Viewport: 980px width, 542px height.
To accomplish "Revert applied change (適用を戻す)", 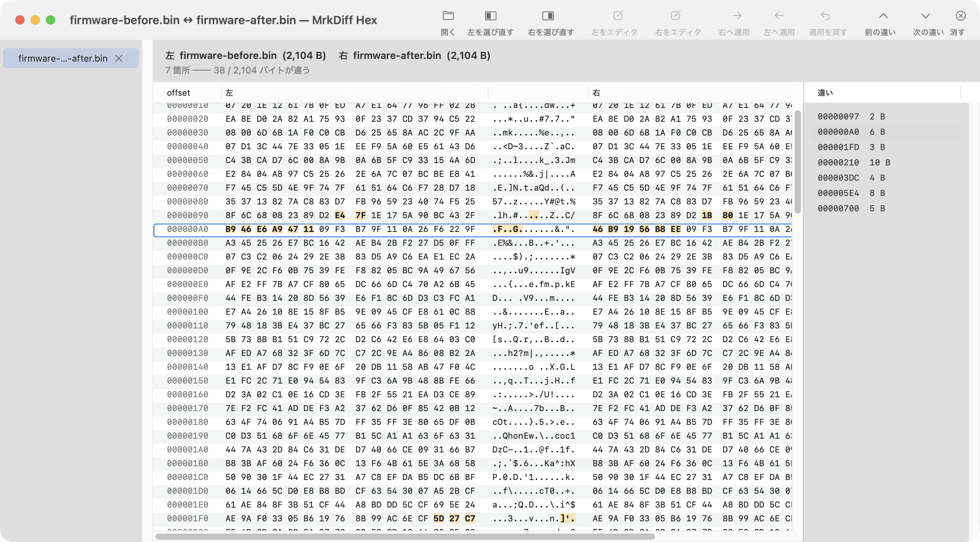I will tap(828, 22).
